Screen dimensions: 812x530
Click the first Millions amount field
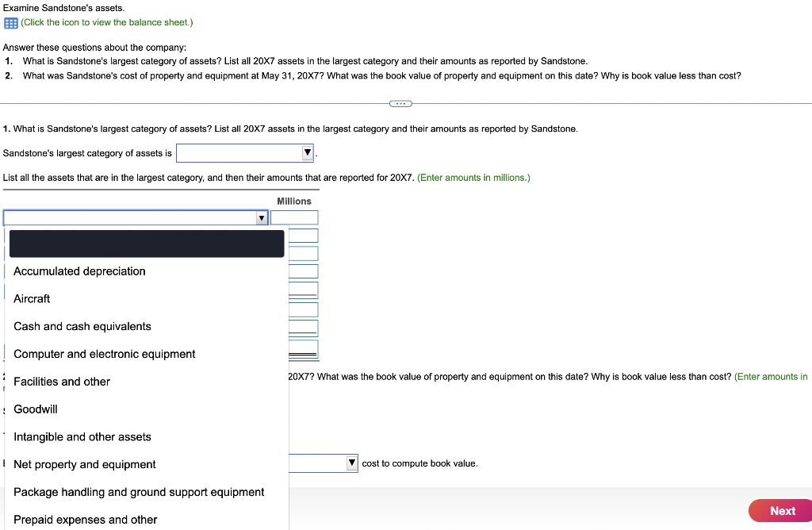[294, 217]
